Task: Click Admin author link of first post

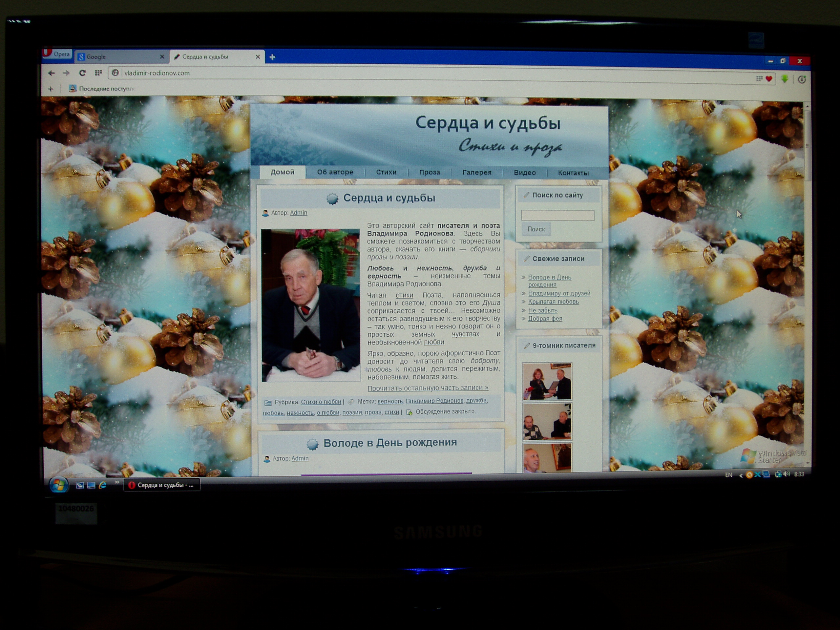Action: (x=299, y=213)
